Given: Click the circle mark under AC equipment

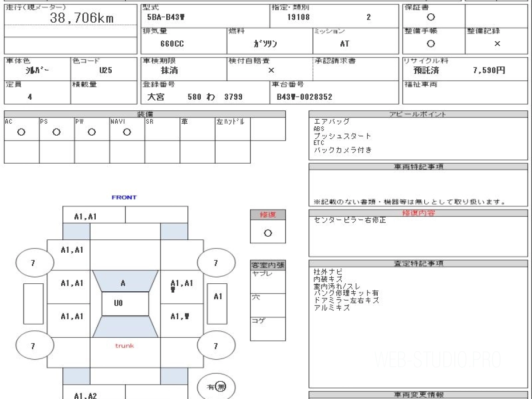Looking at the screenshot, I should 21,132.
